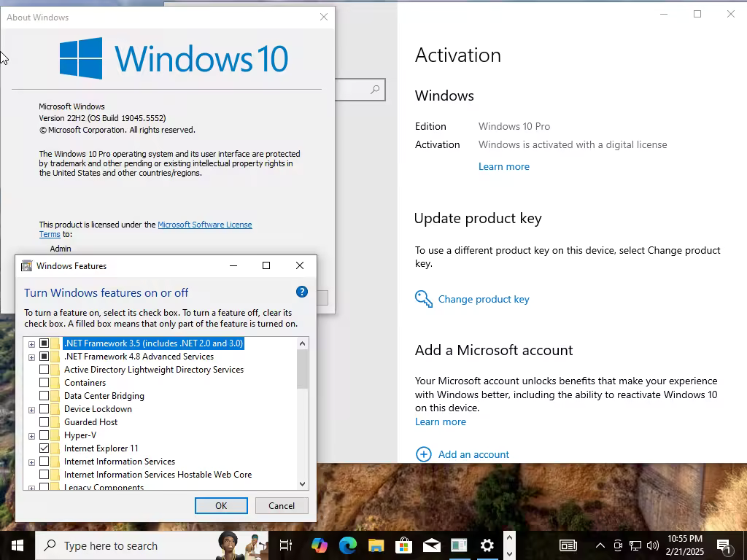Viewport: 747px width, 560px height.
Task: Cancel the Windows Features dialog
Action: click(x=282, y=506)
